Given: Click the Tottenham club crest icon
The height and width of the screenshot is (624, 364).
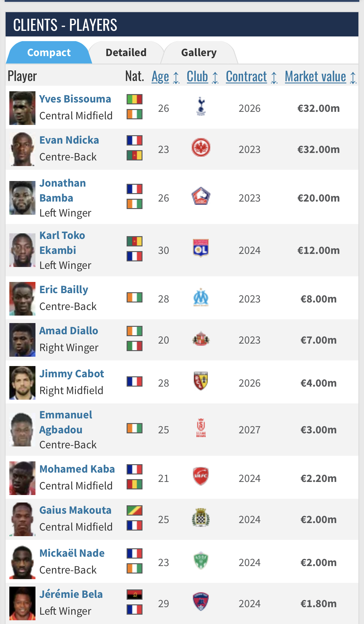Looking at the screenshot, I should pyautogui.click(x=201, y=107).
